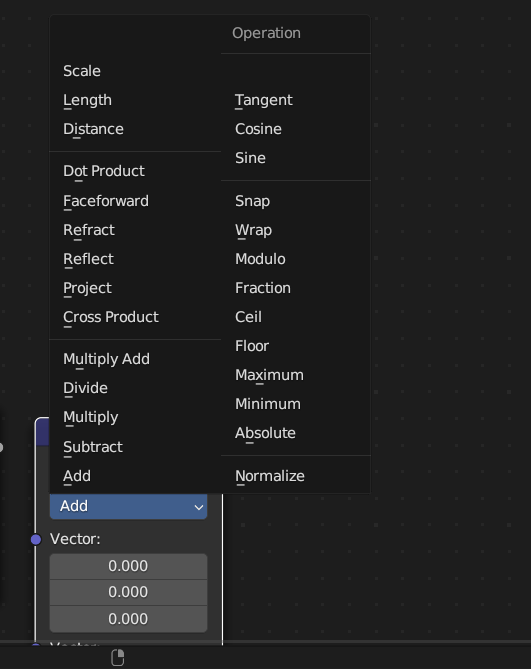531x669 pixels.
Task: Choose Length from the Operation menu
Action: pos(135,100)
